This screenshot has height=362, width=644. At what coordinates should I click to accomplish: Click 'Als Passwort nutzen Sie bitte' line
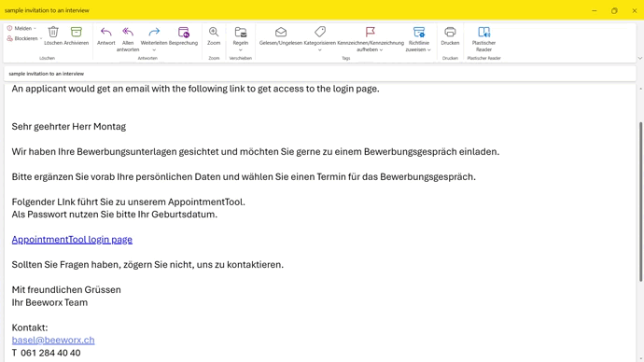click(114, 215)
